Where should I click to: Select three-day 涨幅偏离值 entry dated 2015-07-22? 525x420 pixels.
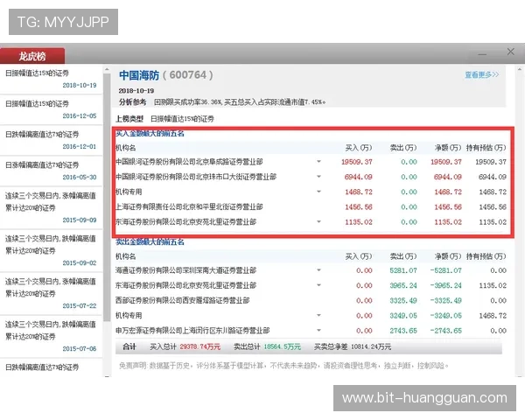point(51,293)
